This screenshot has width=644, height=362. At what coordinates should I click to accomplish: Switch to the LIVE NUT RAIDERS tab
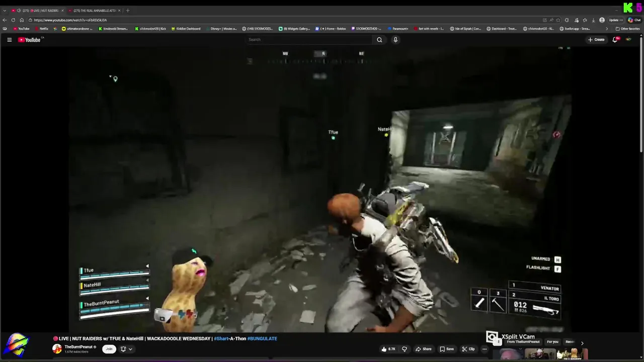[x=38, y=11]
